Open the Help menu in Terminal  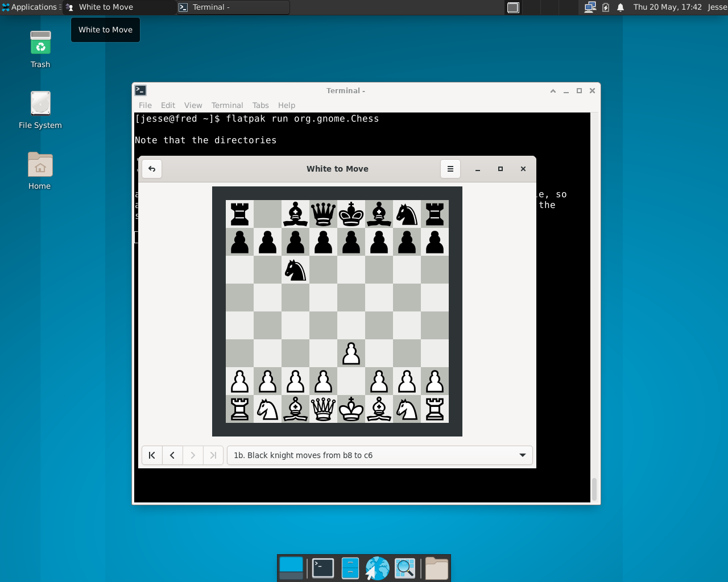tap(287, 105)
